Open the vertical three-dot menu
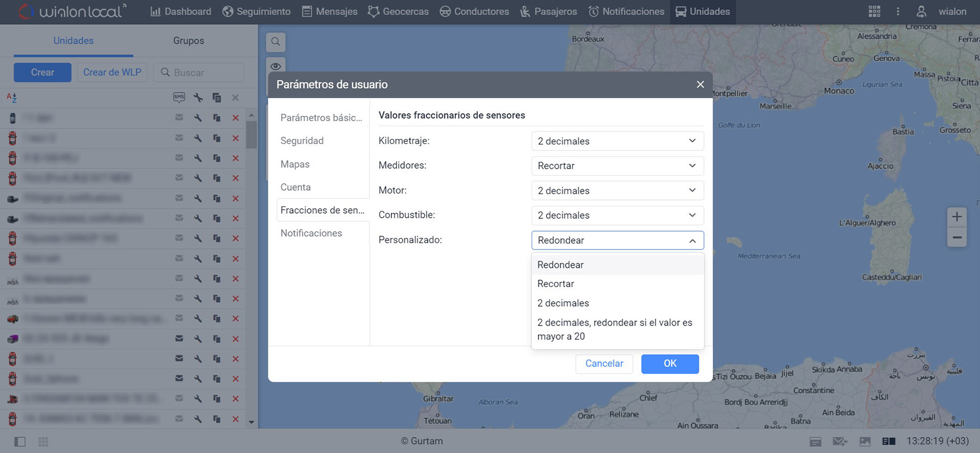This screenshot has height=453, width=980. [x=898, y=12]
